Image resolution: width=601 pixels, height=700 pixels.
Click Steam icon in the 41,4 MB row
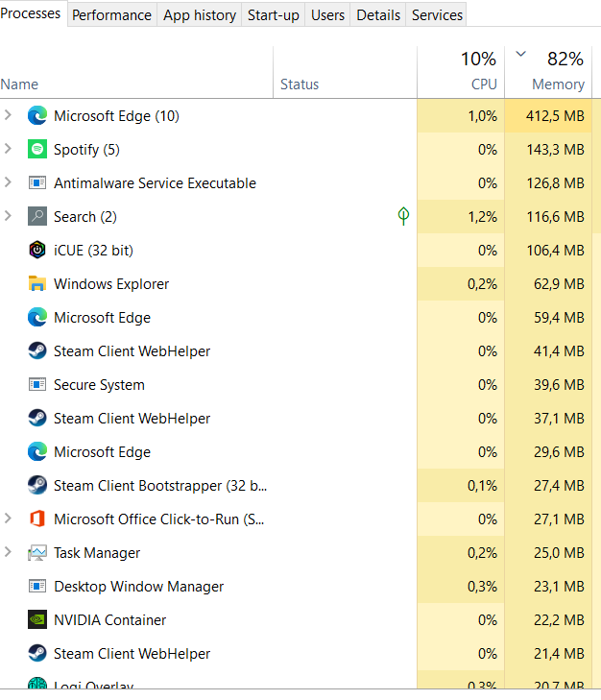pos(37,350)
